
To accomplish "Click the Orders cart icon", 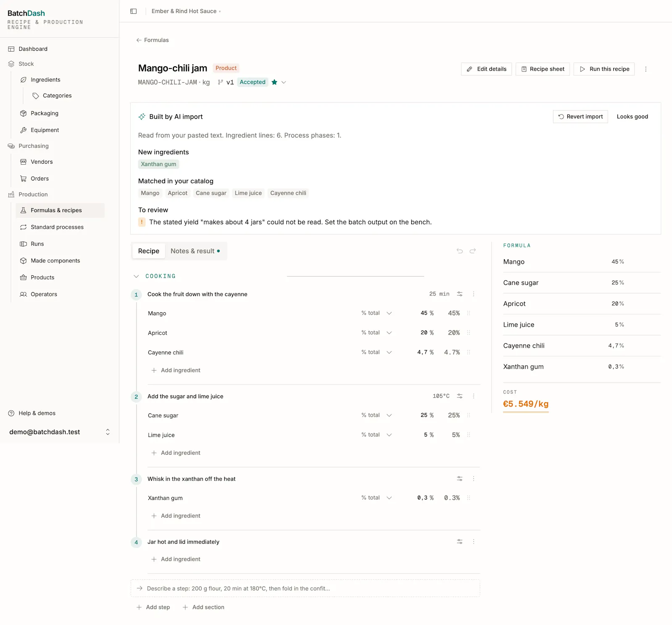I will pyautogui.click(x=24, y=179).
